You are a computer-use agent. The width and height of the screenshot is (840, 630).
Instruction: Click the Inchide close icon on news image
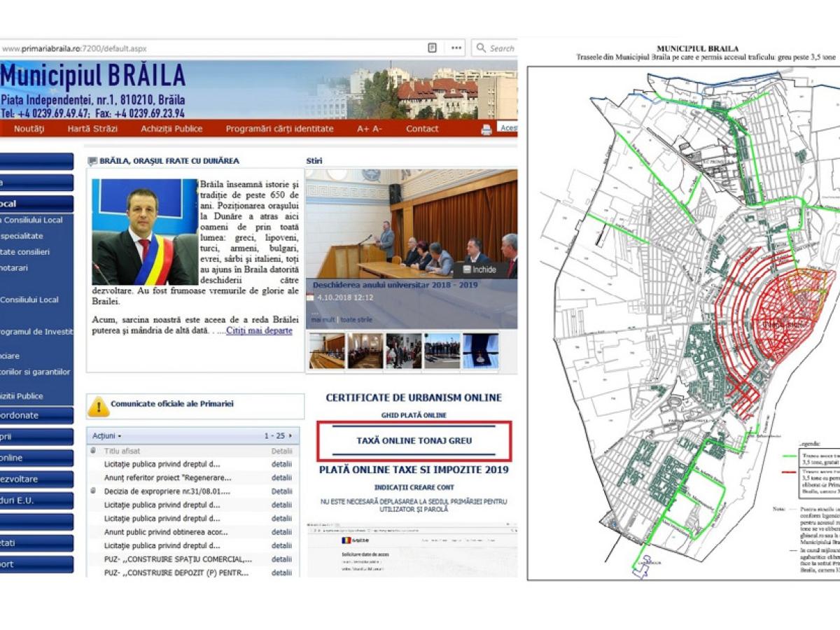[468, 269]
